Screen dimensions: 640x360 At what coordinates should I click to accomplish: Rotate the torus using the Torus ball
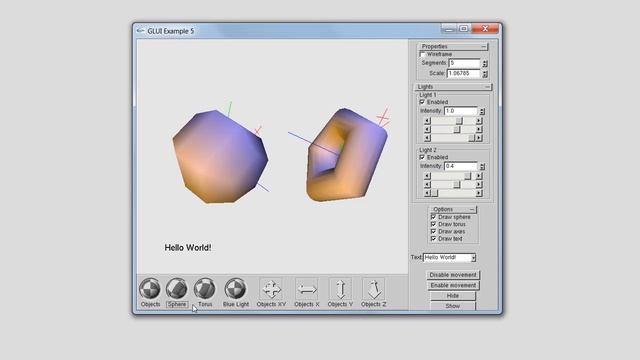coord(204,289)
